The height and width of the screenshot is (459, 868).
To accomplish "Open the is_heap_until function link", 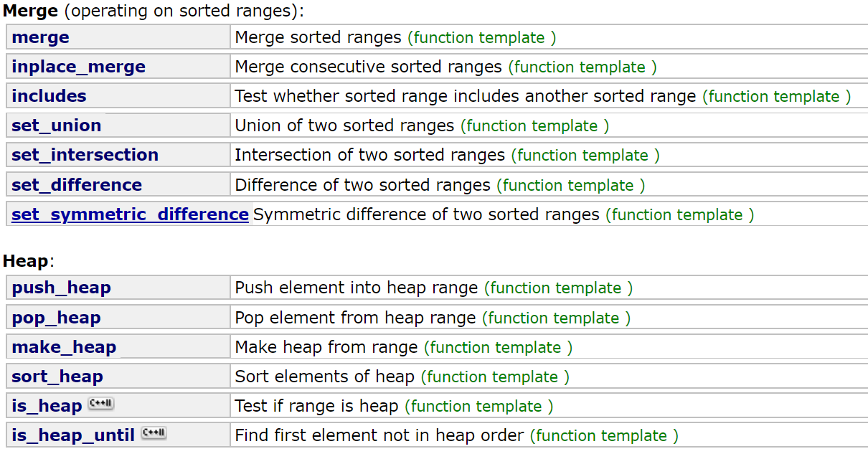I will coord(73,435).
